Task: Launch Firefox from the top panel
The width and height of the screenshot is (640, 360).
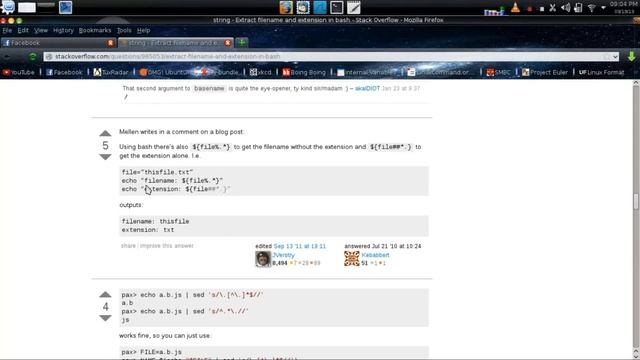Action: (x=286, y=7)
